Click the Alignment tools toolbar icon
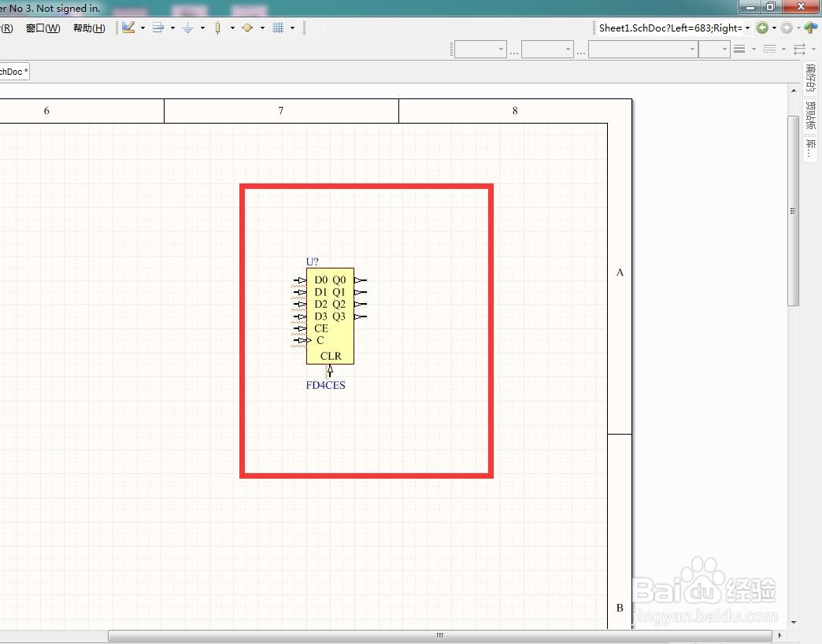 pyautogui.click(x=157, y=28)
